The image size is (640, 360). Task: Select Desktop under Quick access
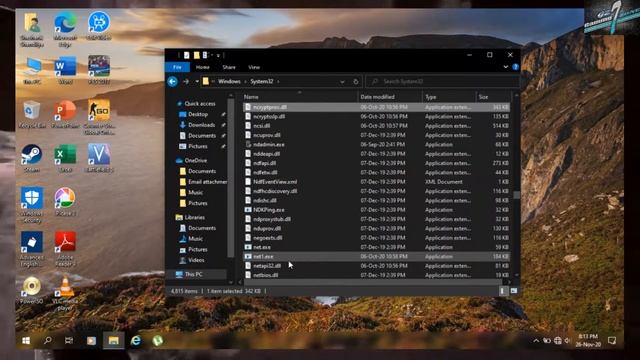pos(198,114)
